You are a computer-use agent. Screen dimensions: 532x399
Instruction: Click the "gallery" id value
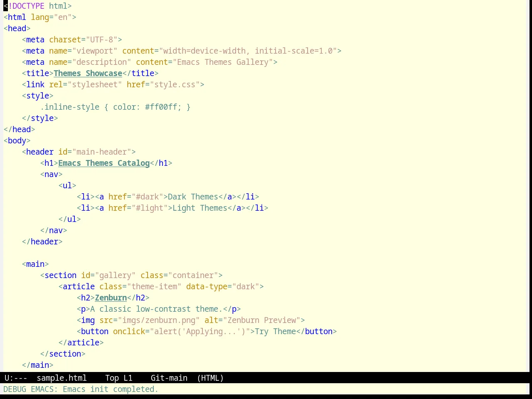tap(115, 275)
